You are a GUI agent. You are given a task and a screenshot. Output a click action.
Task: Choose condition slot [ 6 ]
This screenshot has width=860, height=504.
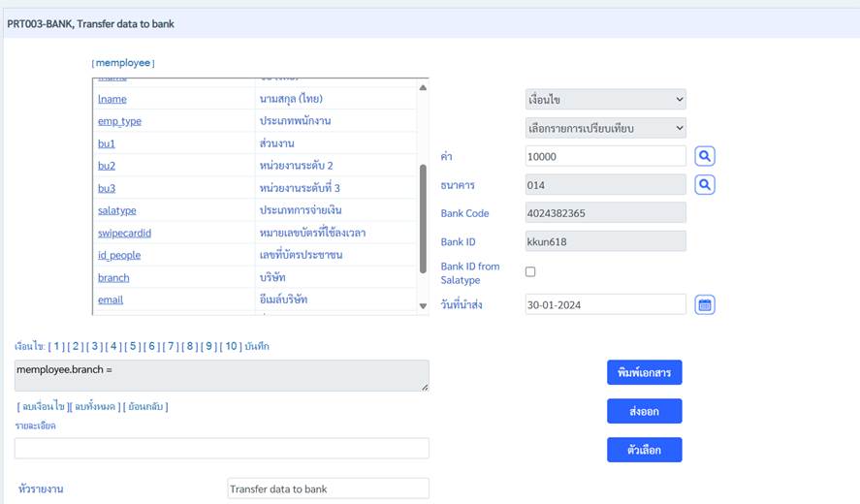[x=152, y=346]
